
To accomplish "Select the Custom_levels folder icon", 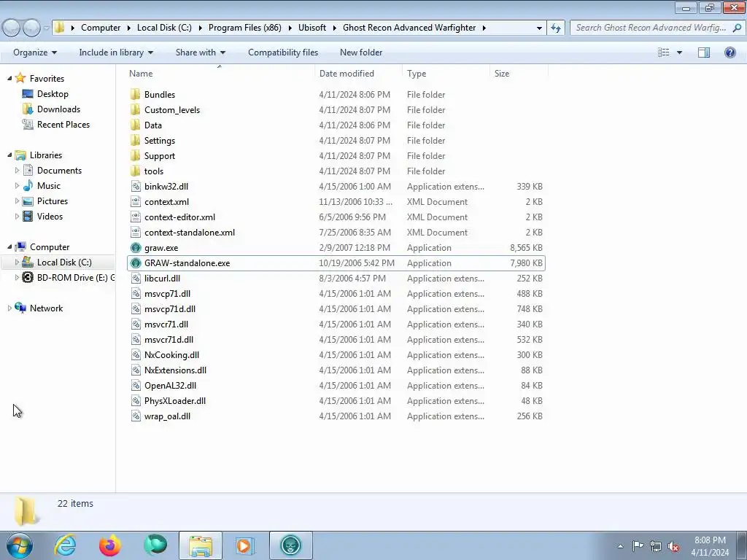I will (x=135, y=109).
